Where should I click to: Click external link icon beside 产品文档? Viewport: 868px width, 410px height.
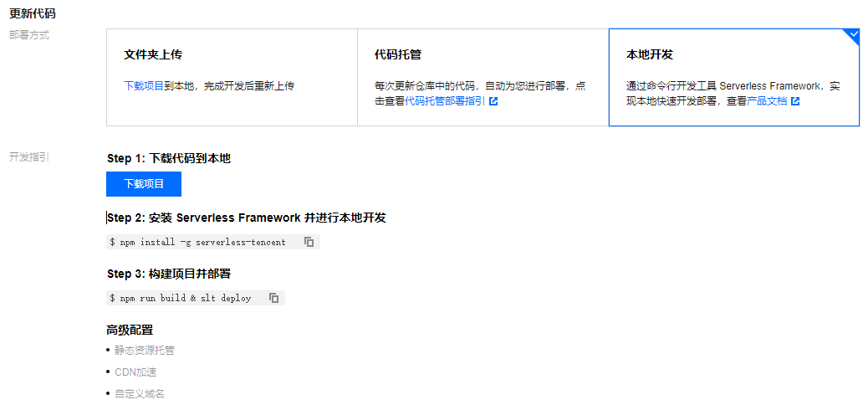pyautogui.click(x=795, y=101)
